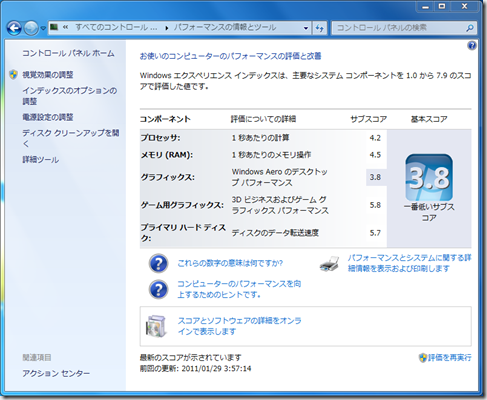Click the gaming graphics subscore 5.8
487x400 pixels.
pyautogui.click(x=375, y=205)
